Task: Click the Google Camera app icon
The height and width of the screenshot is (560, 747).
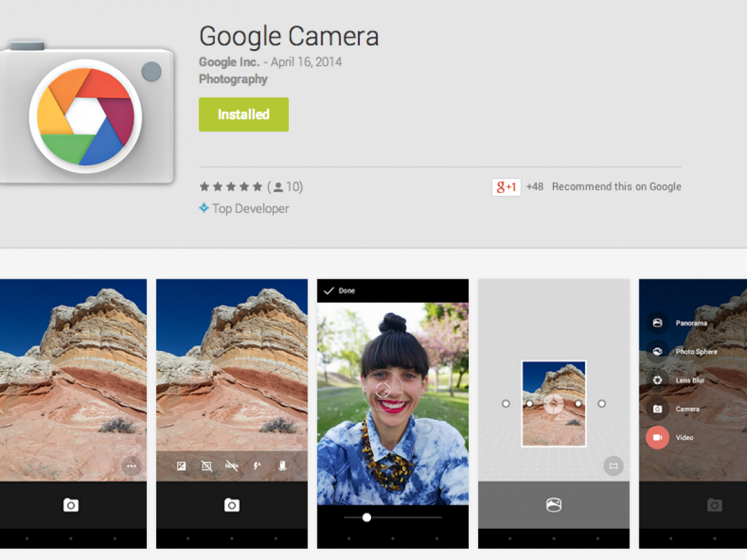Action: (x=85, y=113)
